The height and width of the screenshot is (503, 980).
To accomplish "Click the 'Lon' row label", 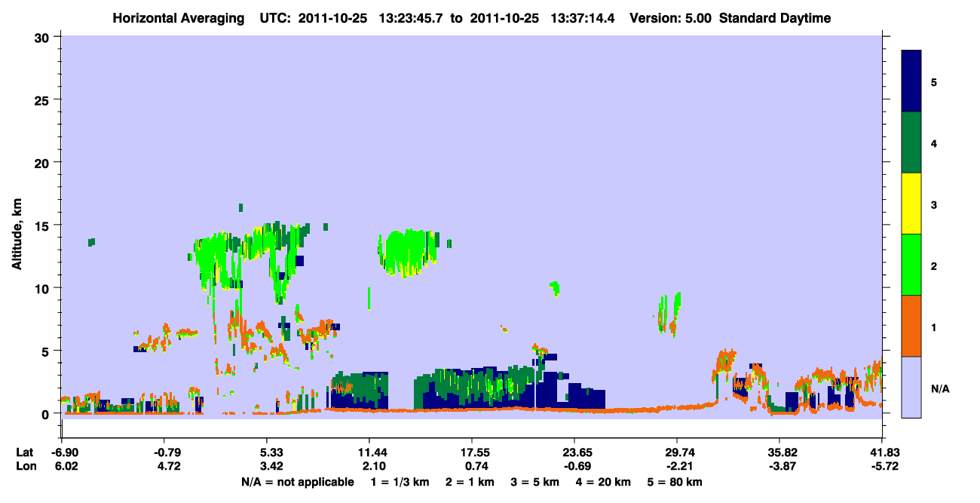I will coord(25,466).
